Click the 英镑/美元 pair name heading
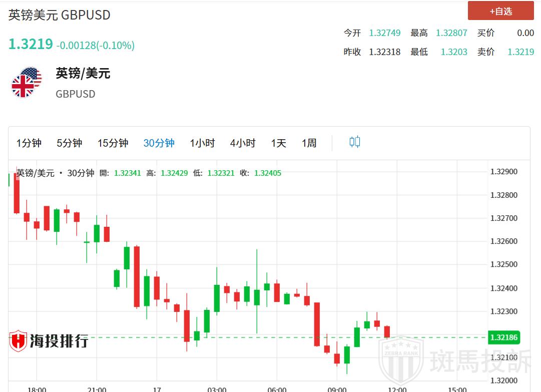This screenshot has height=392, width=541. point(83,74)
